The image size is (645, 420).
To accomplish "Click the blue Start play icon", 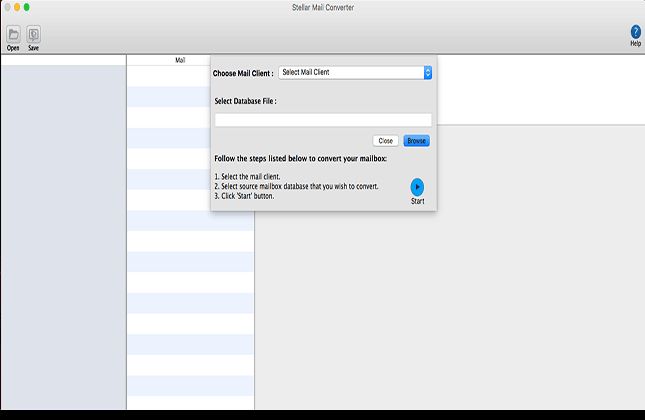I will pos(417,187).
